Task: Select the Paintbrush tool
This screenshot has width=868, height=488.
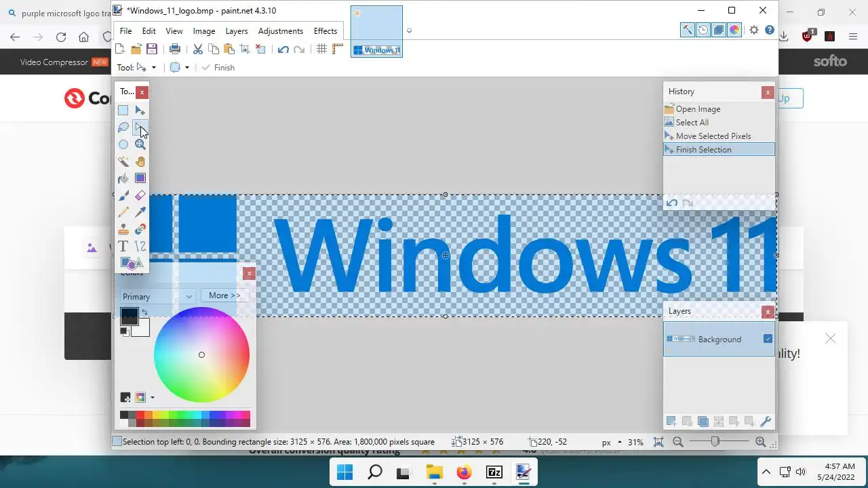Action: (123, 195)
